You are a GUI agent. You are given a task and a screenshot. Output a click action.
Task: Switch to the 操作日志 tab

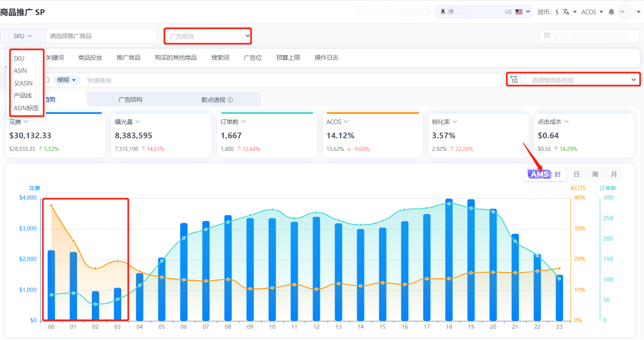point(326,58)
